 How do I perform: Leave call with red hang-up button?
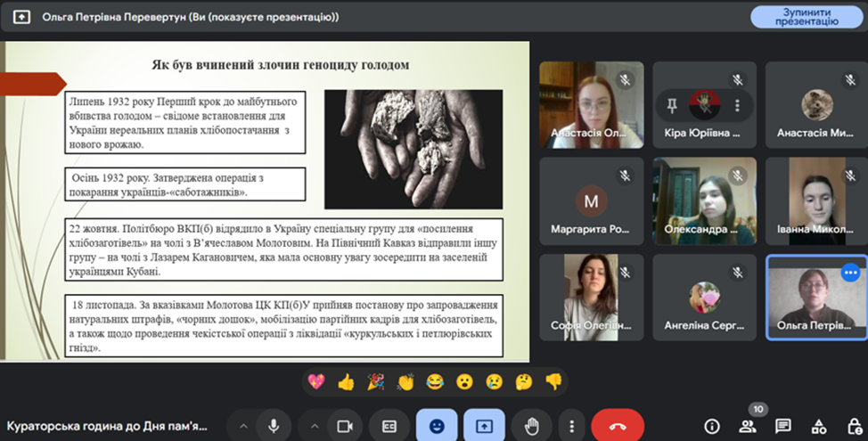point(618,426)
